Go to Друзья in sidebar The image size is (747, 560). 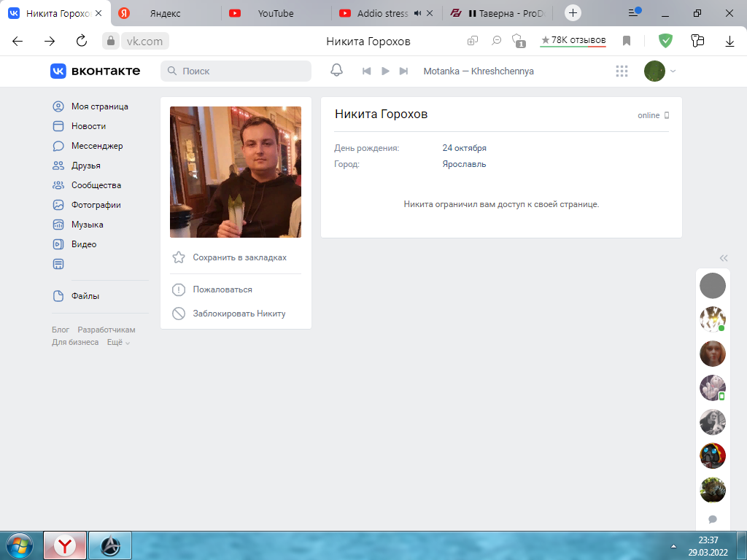click(85, 166)
